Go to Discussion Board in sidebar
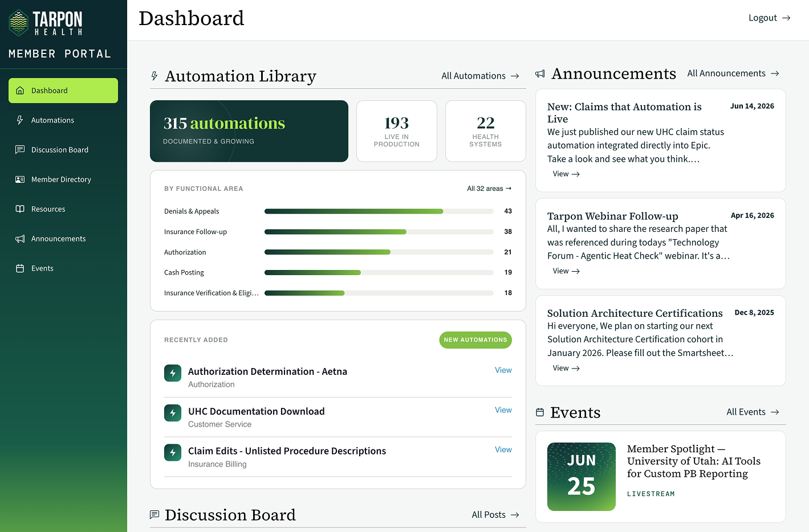This screenshot has height=532, width=809. (x=63, y=150)
